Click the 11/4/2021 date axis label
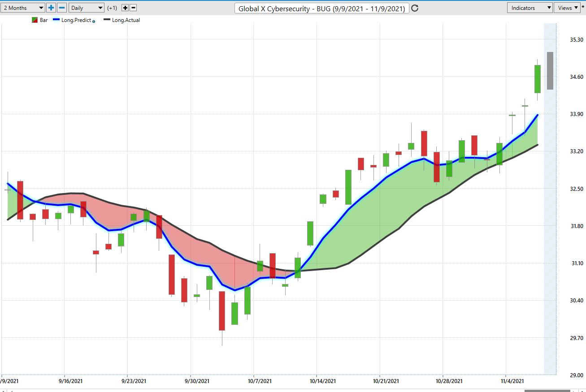 click(512, 381)
